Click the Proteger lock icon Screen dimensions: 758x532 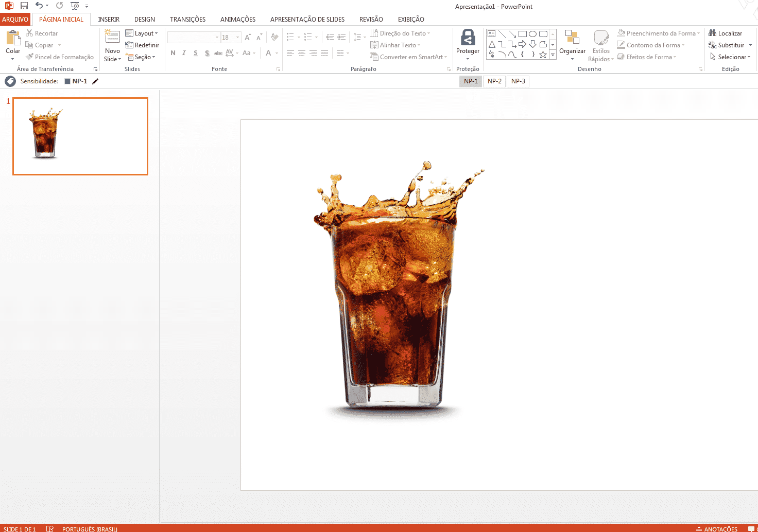pyautogui.click(x=468, y=38)
